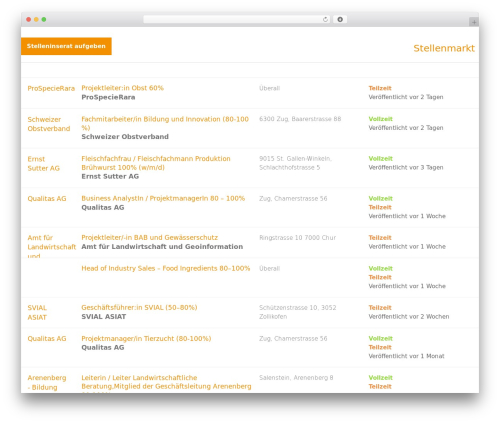The image size is (500, 423).
Task: Open Business AnalystIn / ProjektmanagerIn listing
Action: tap(163, 198)
